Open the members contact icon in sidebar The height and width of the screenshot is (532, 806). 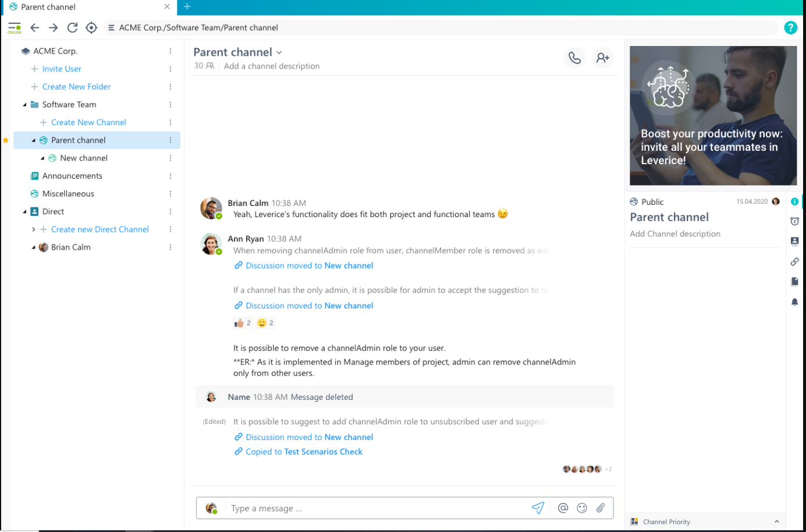coord(794,241)
